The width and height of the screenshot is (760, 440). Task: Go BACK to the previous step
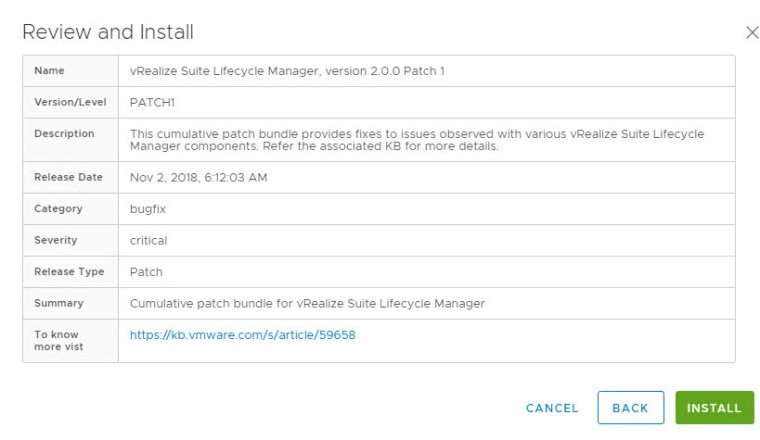coord(630,408)
